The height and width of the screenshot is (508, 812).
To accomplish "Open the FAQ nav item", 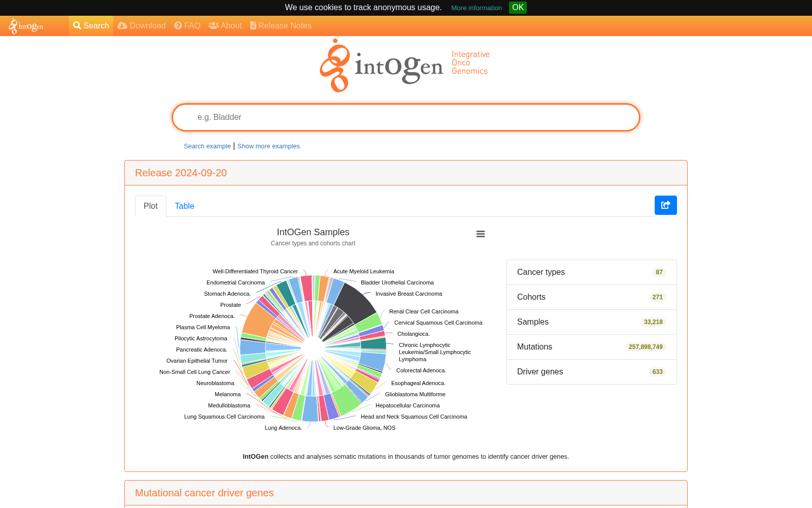I will 187,26.
